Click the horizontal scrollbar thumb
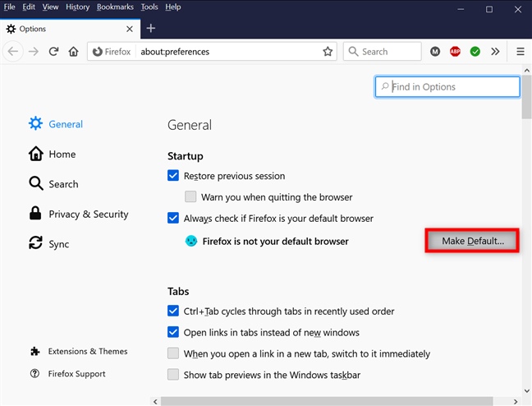The width and height of the screenshot is (532, 406). (327, 402)
